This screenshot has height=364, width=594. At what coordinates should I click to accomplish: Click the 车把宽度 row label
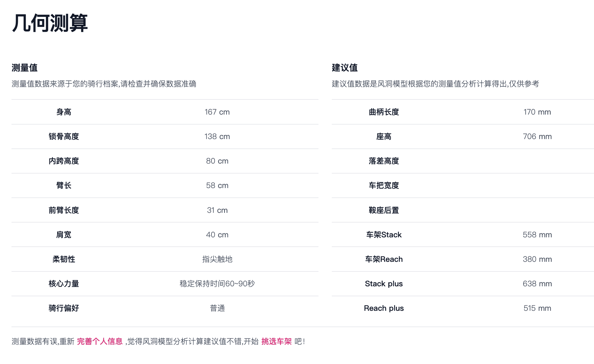point(383,186)
